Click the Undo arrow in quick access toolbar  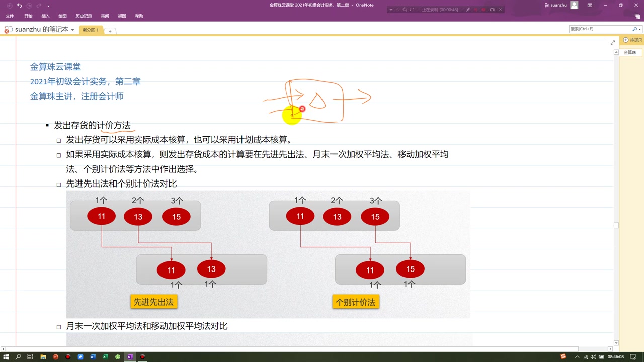point(19,5)
